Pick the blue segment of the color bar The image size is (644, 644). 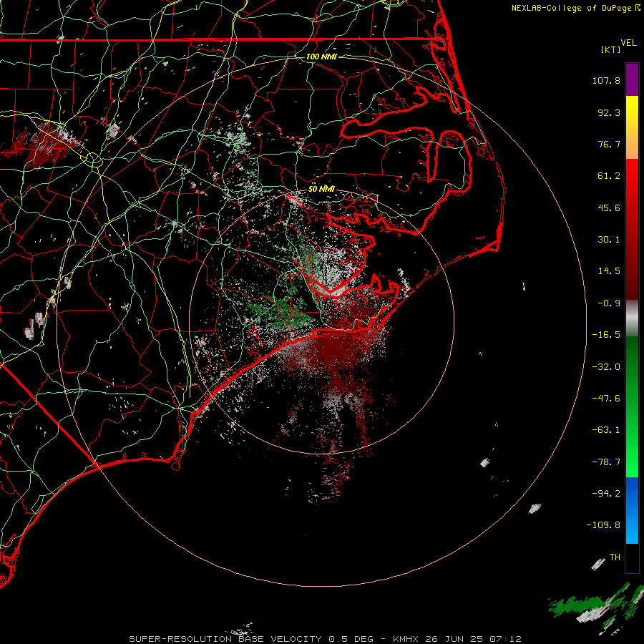tap(632, 510)
